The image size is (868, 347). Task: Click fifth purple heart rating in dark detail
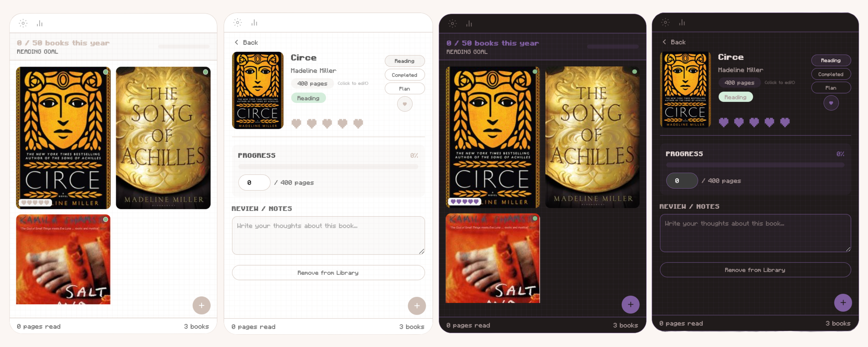[x=785, y=122]
